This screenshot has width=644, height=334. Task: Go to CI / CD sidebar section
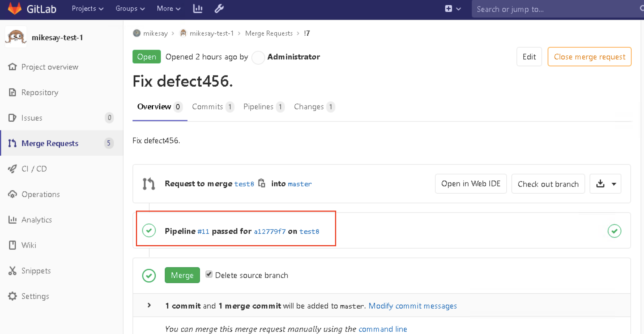click(x=34, y=169)
